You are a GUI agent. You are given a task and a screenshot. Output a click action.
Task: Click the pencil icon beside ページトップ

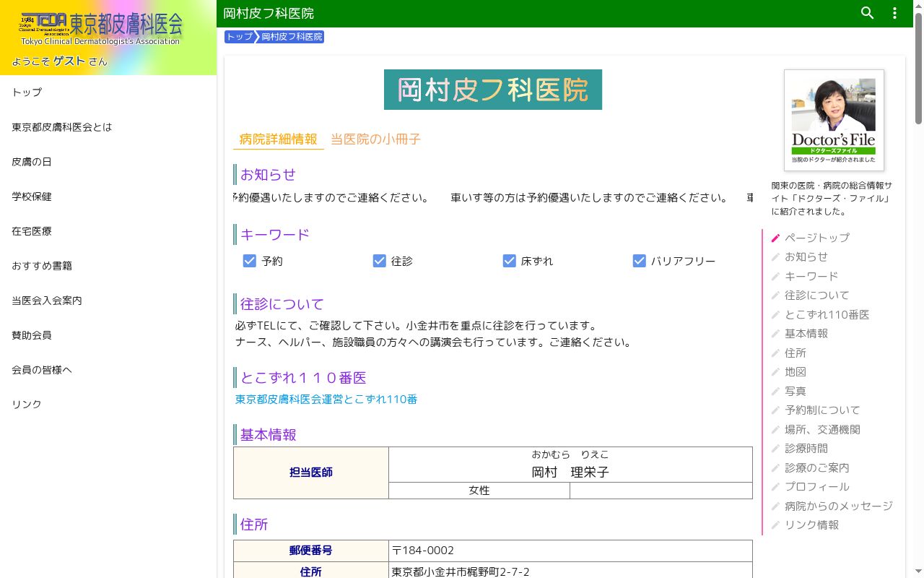[775, 238]
